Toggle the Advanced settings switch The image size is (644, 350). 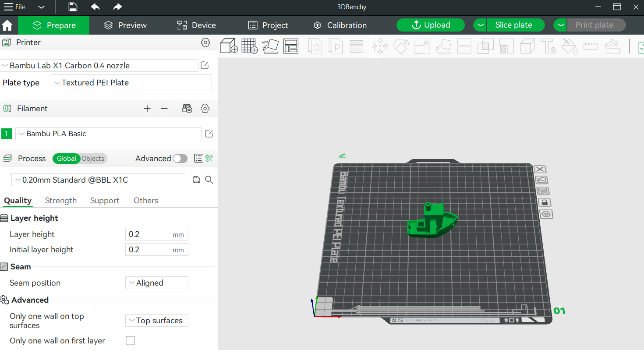(x=180, y=159)
